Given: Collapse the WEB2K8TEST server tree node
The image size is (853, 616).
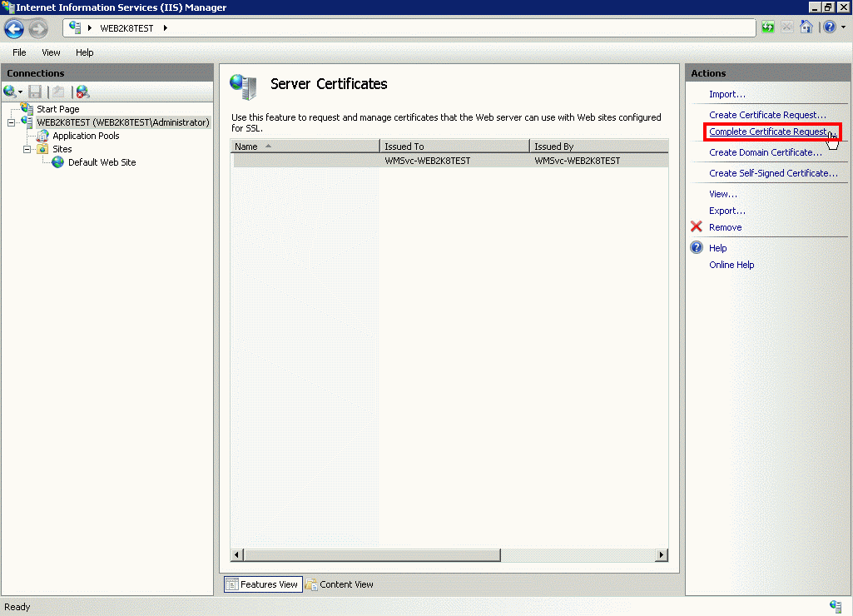Looking at the screenshot, I should click(12, 122).
